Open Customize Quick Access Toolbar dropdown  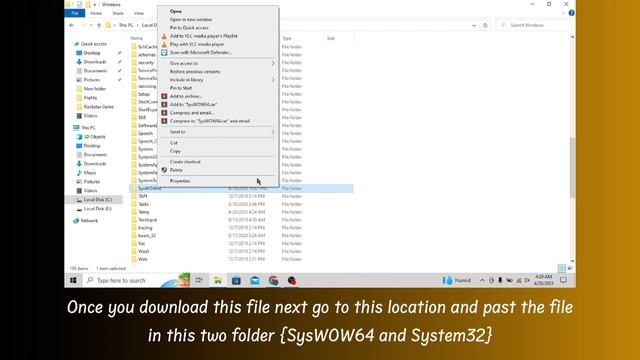point(95,4)
